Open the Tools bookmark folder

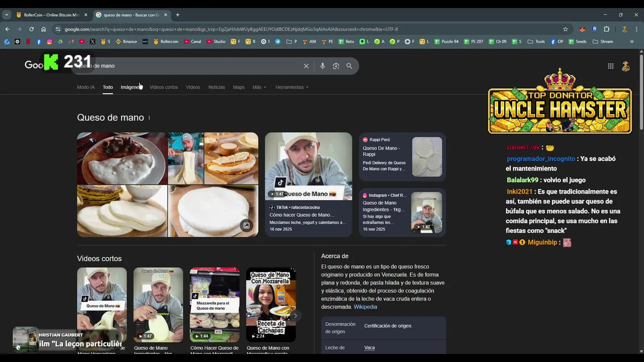pos(536,42)
